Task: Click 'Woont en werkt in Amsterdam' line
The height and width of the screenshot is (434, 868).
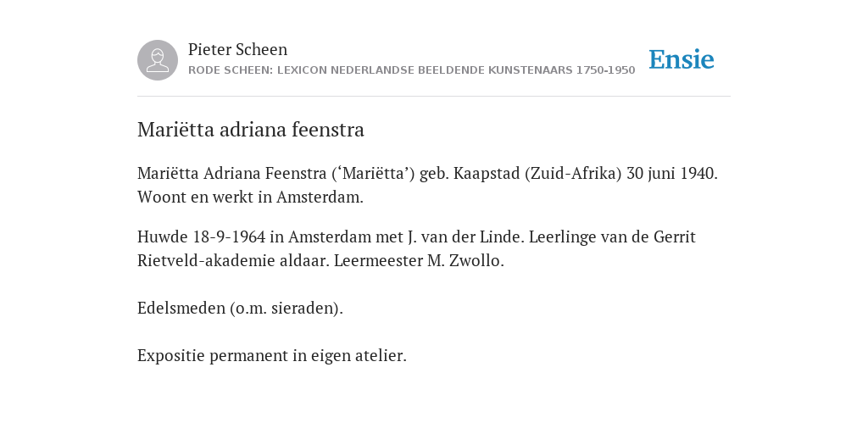Action: pyautogui.click(x=250, y=197)
